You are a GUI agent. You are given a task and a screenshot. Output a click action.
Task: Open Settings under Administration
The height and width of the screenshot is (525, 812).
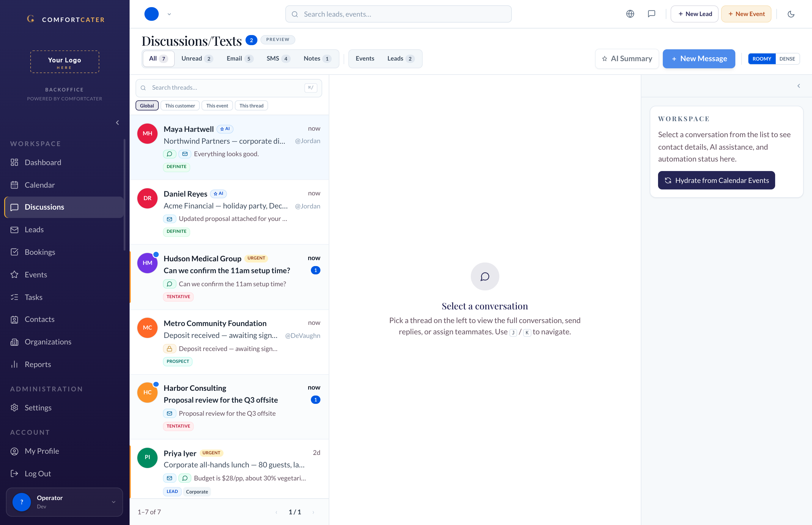(64, 407)
